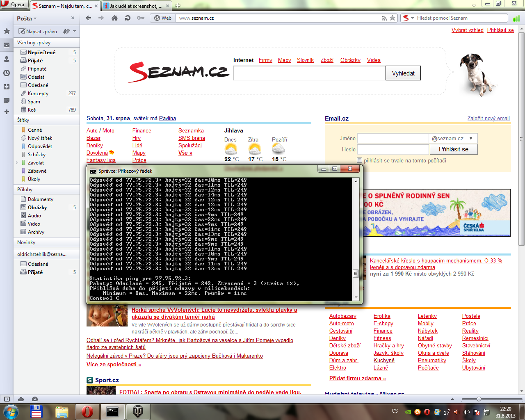Click the Jméno username input field
Viewport: 525px width, 420px height.
[x=393, y=139]
